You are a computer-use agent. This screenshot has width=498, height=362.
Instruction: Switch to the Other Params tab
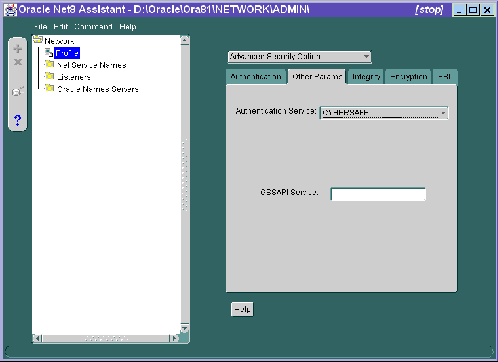coord(317,77)
